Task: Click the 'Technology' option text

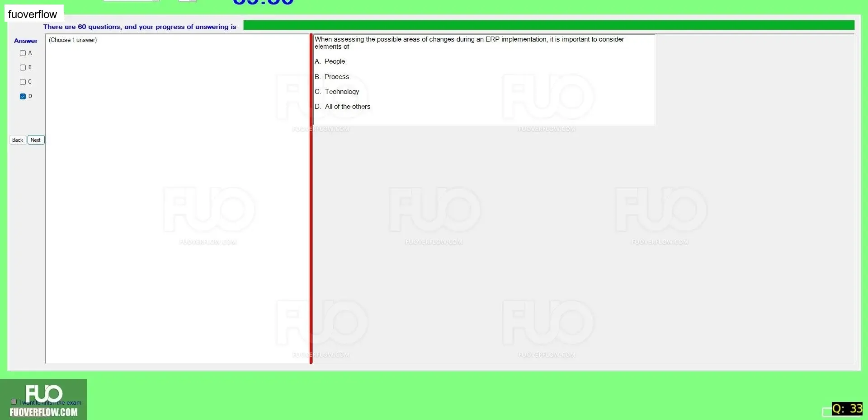Action: [342, 92]
